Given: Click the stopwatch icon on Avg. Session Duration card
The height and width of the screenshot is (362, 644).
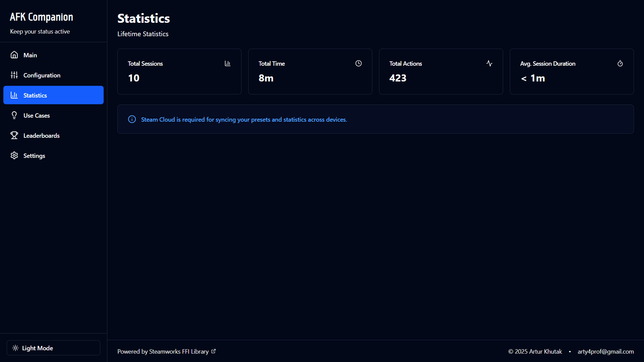Looking at the screenshot, I should click(x=620, y=63).
